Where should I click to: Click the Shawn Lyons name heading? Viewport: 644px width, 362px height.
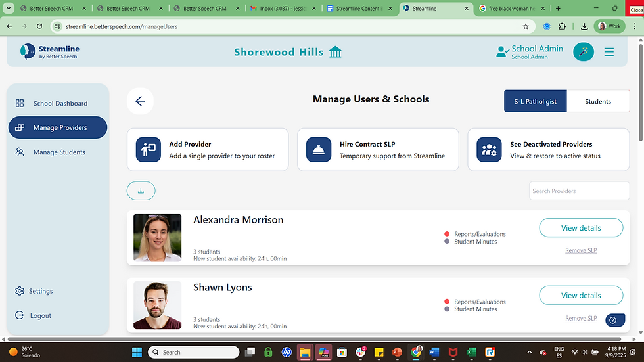click(x=223, y=288)
